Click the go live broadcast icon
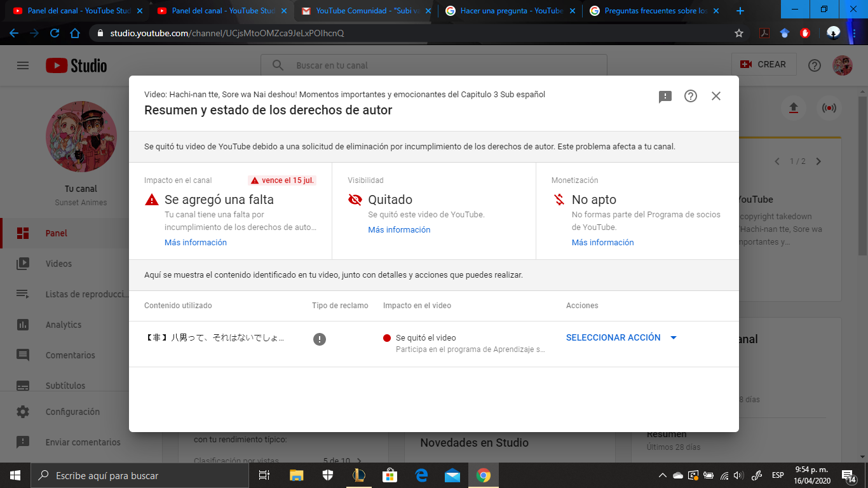Image resolution: width=868 pixels, height=488 pixels. coord(829,108)
